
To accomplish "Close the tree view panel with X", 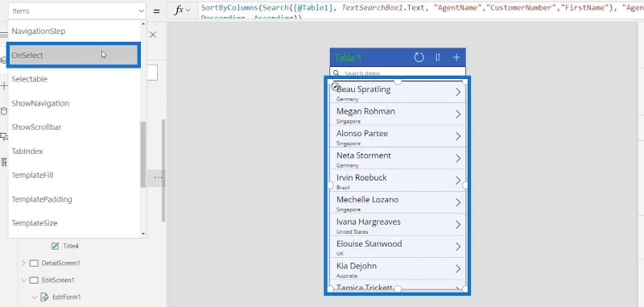I will [153, 35].
